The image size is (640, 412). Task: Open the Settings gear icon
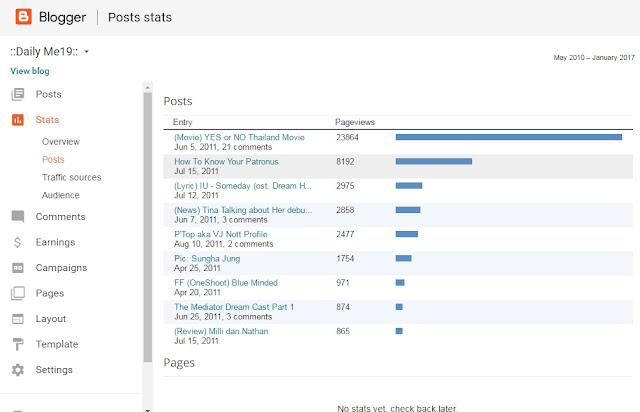[18, 370]
